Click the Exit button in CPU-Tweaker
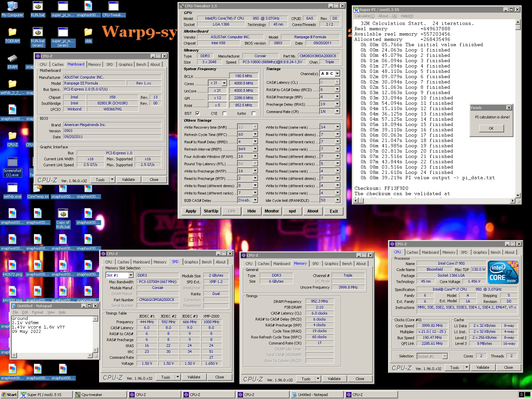Screen dimensions: 532x399 click(x=334, y=211)
